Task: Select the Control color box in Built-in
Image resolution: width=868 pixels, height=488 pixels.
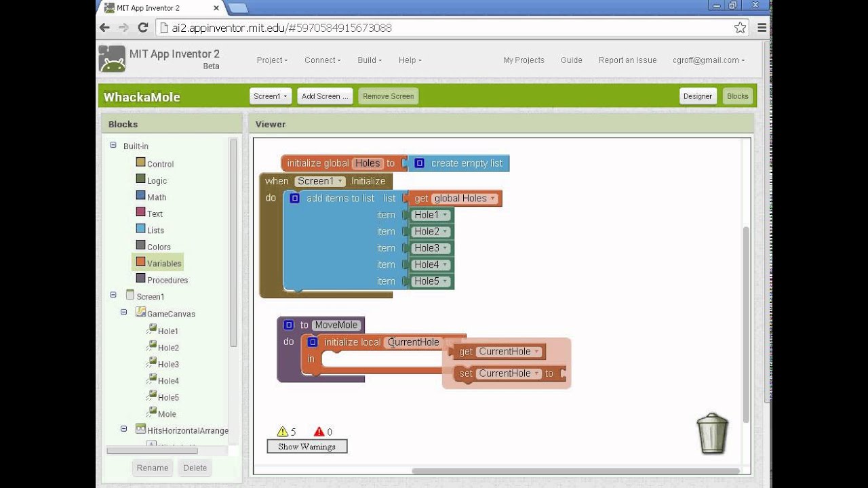Action: (140, 163)
